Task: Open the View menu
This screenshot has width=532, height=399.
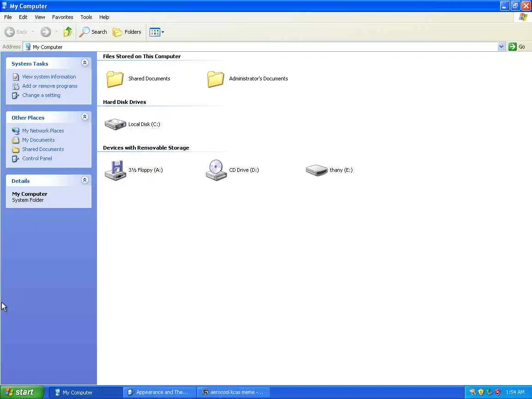Action: 40,17
